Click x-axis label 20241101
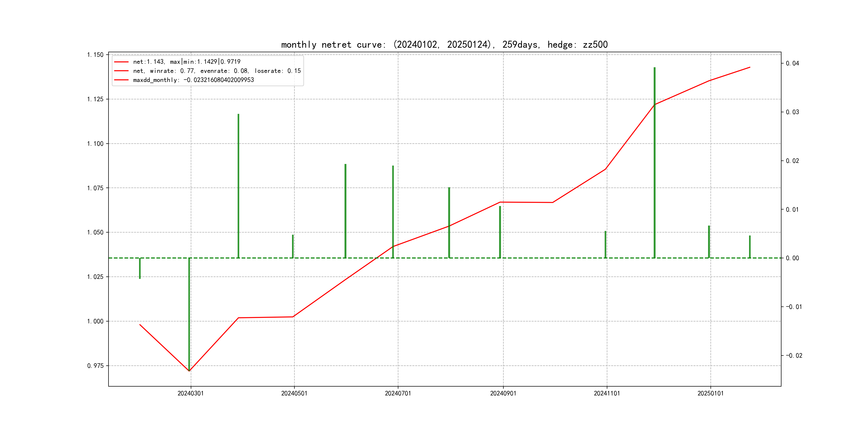The height and width of the screenshot is (434, 868). [607, 393]
